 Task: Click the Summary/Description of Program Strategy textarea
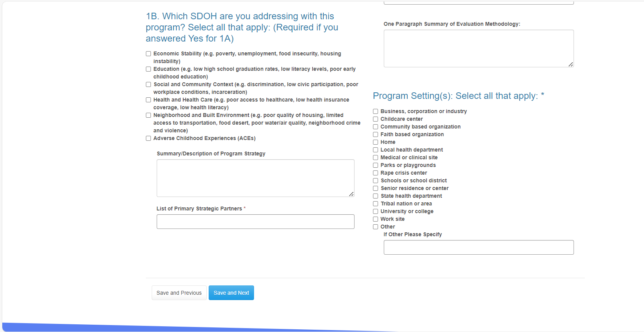coord(255,178)
